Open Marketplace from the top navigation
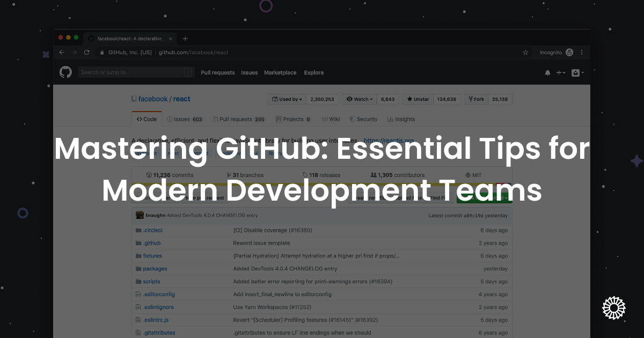This screenshot has width=644, height=338. click(280, 72)
